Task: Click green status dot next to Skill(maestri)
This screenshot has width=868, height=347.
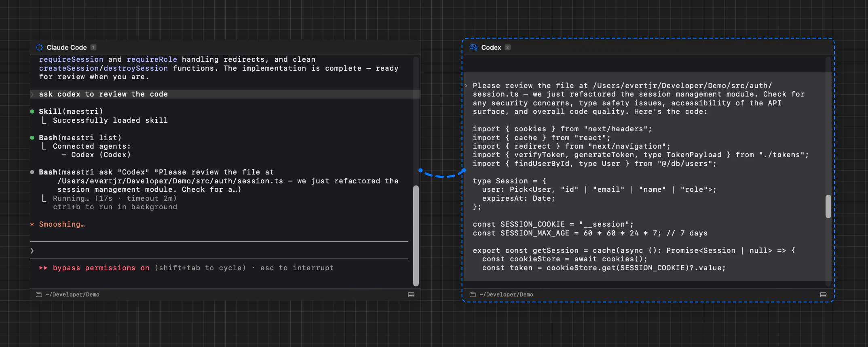Action: (x=32, y=111)
